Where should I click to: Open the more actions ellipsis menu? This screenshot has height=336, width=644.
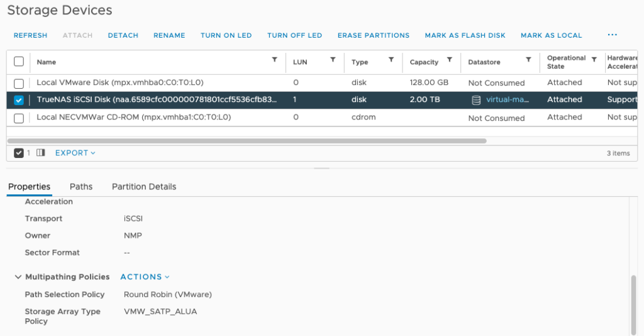612,35
